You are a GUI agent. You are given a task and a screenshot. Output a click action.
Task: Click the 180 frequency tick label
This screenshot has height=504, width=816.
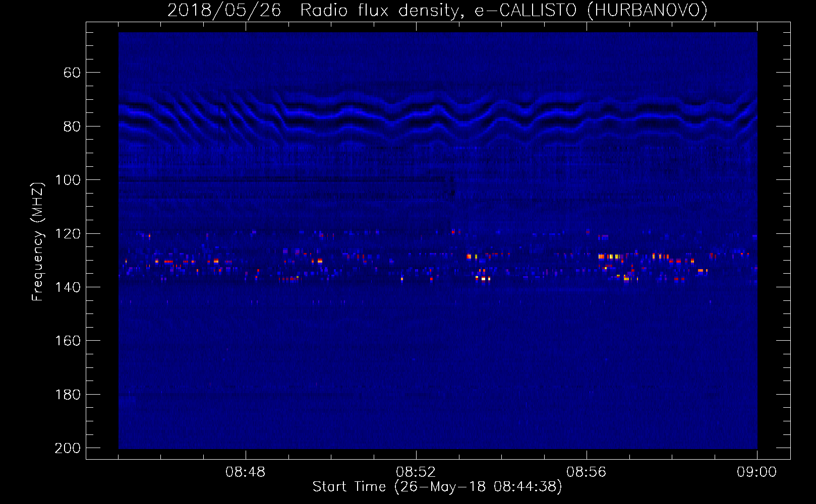click(x=68, y=395)
